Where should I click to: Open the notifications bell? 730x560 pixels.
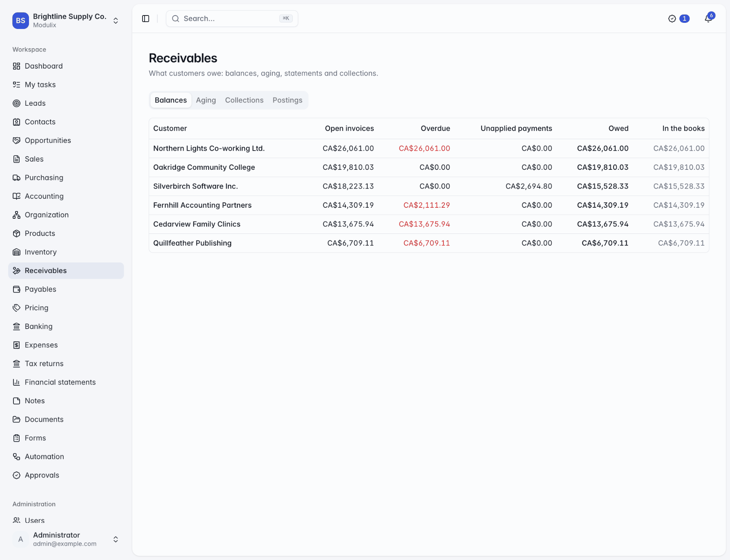point(708,19)
